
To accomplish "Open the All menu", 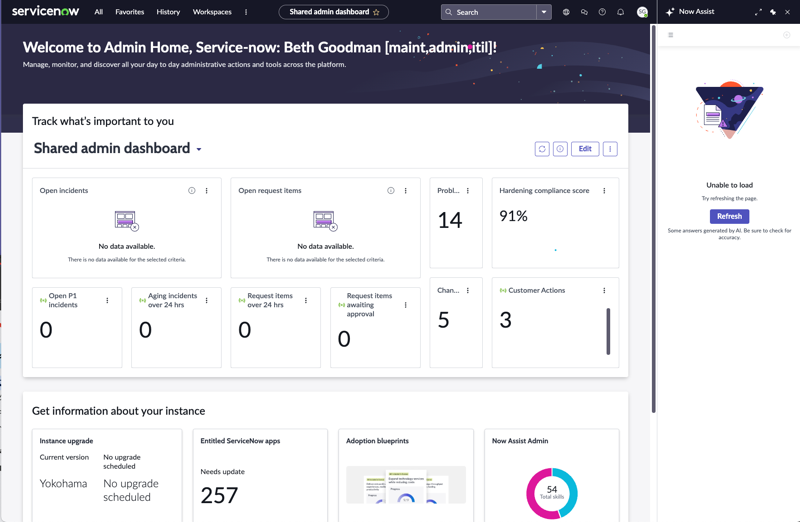I will (98, 12).
